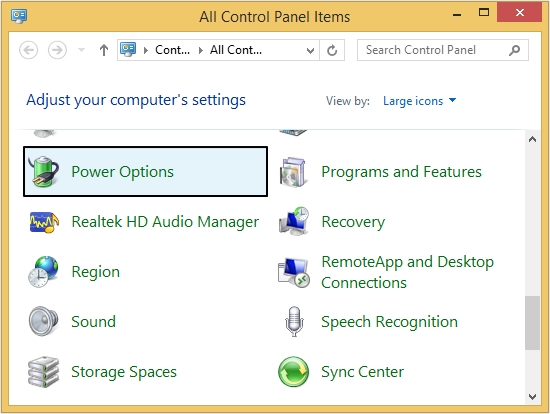Open the Speech Recognition link
550x414 pixels.
[389, 322]
